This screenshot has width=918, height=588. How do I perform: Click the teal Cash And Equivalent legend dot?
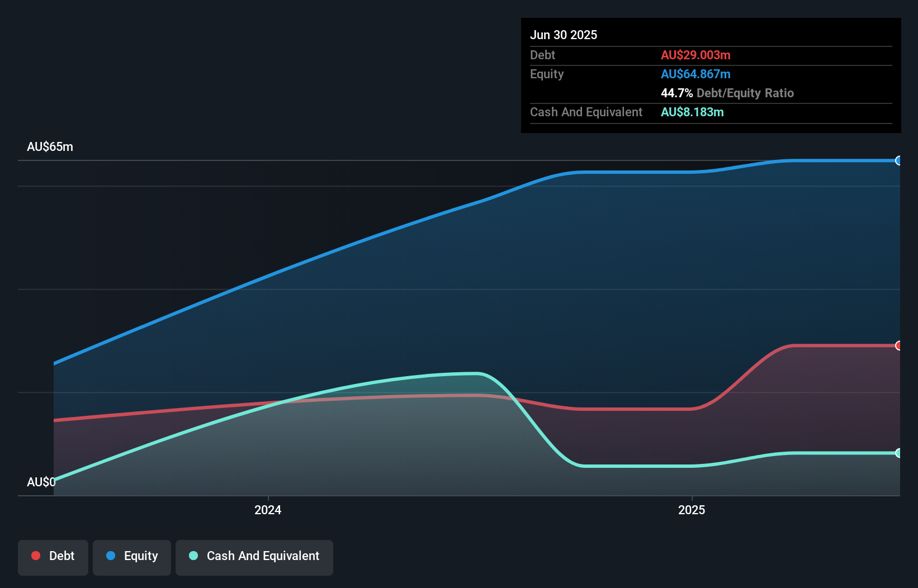[x=193, y=556]
